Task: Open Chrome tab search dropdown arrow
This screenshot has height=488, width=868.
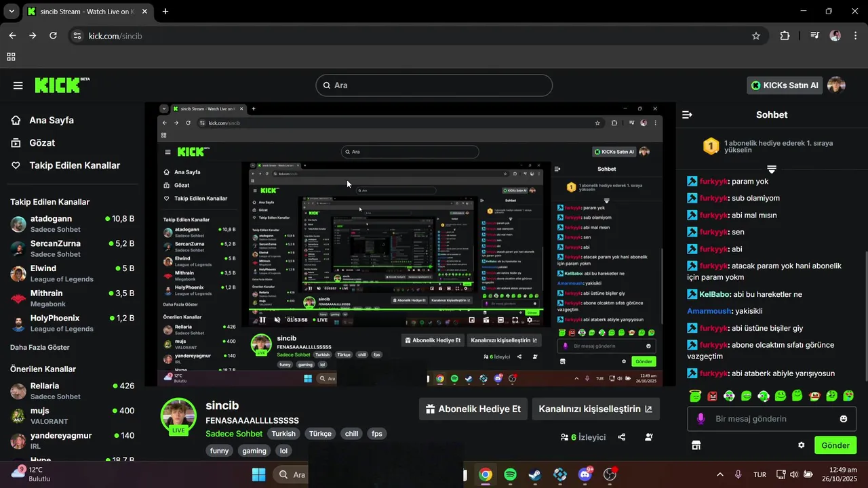Action: click(x=12, y=12)
